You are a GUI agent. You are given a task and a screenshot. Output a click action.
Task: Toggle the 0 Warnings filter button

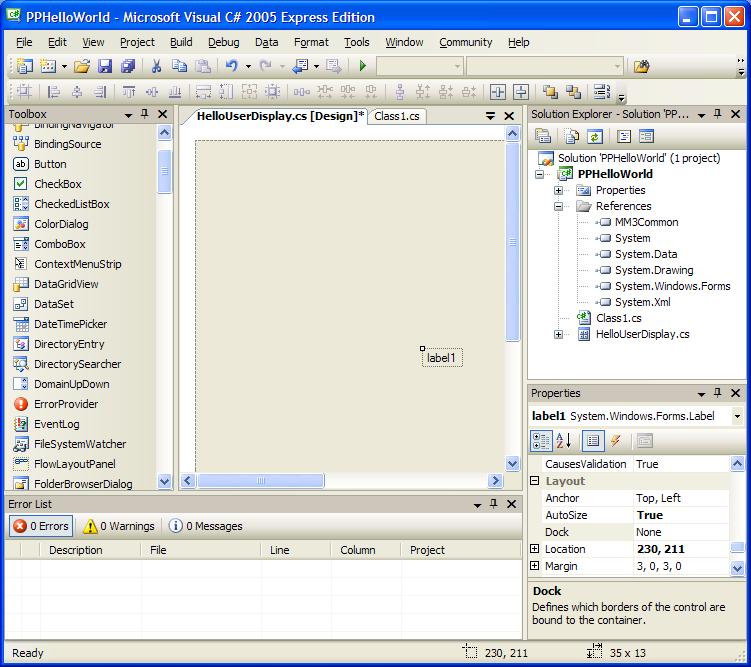point(118,526)
